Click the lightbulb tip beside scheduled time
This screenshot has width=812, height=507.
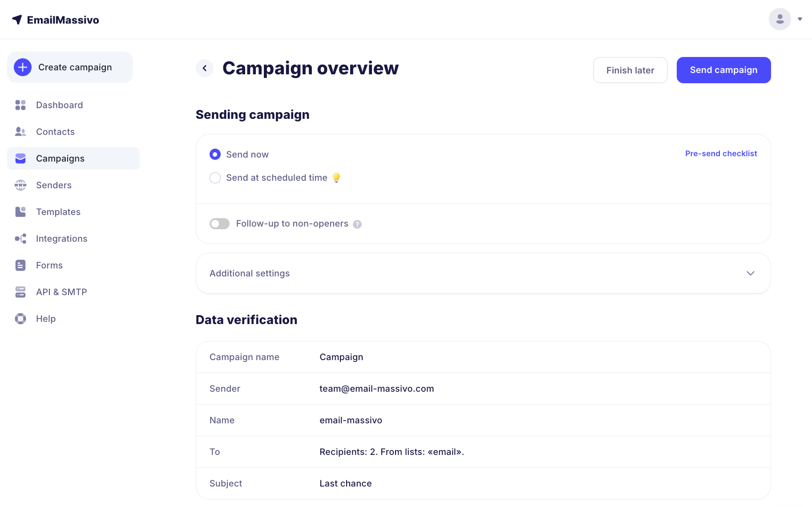click(x=336, y=178)
